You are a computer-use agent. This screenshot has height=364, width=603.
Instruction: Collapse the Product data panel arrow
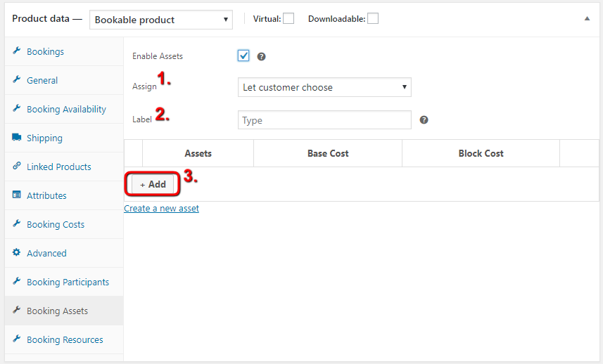coord(587,18)
